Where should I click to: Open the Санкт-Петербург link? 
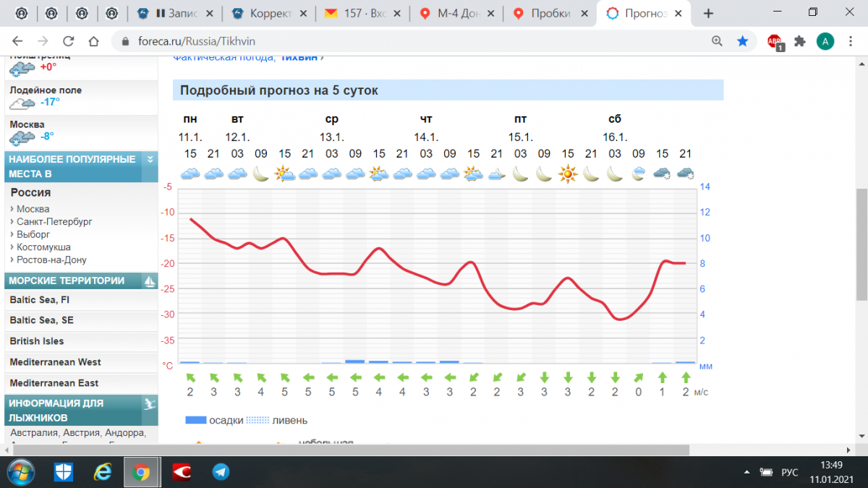tap(54, 222)
